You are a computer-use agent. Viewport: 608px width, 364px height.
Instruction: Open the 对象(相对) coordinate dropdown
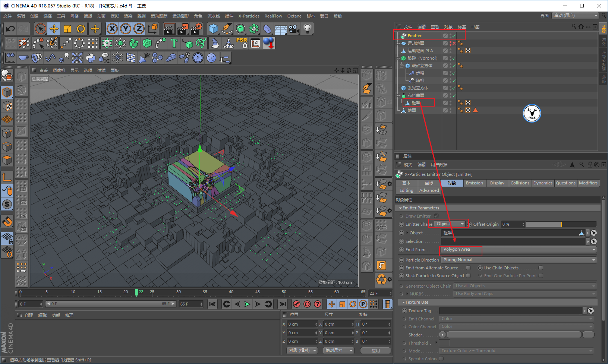302,351
